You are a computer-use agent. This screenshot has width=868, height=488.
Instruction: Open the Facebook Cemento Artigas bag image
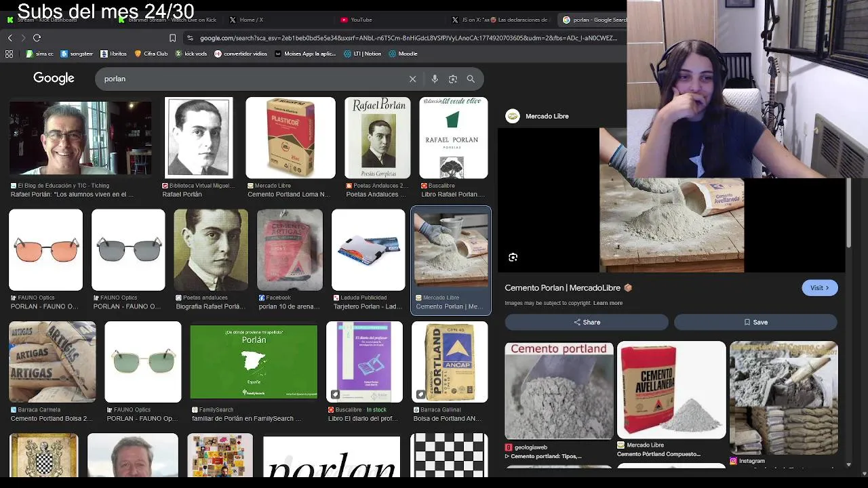point(290,250)
